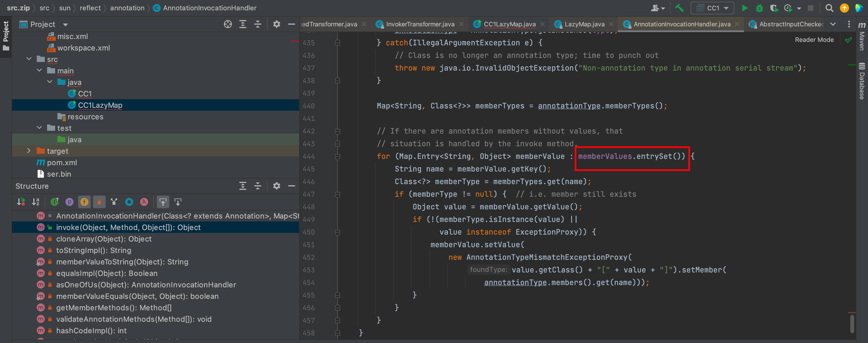This screenshot has width=868, height=343.
Task: Click Reader Mode link in editor
Action: (814, 39)
